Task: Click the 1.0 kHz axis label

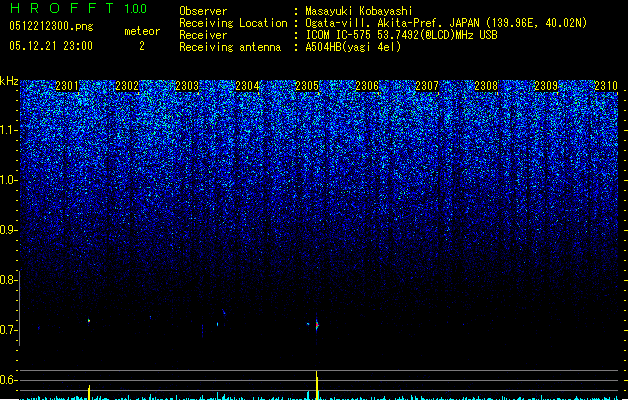Action: coord(9,180)
